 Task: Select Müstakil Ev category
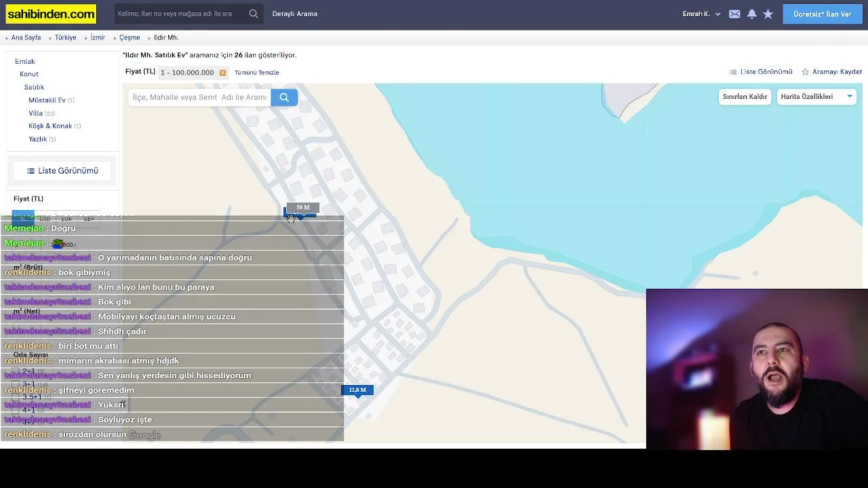47,100
